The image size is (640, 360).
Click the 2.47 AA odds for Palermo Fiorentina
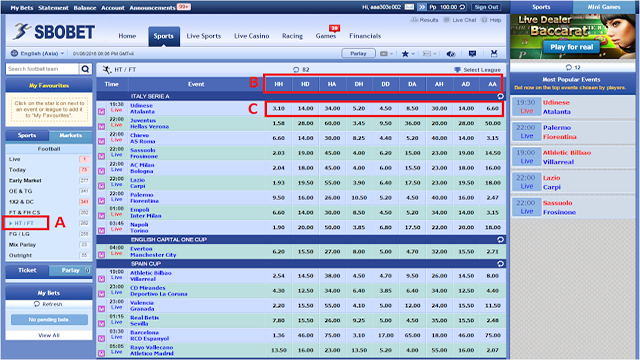(x=493, y=198)
